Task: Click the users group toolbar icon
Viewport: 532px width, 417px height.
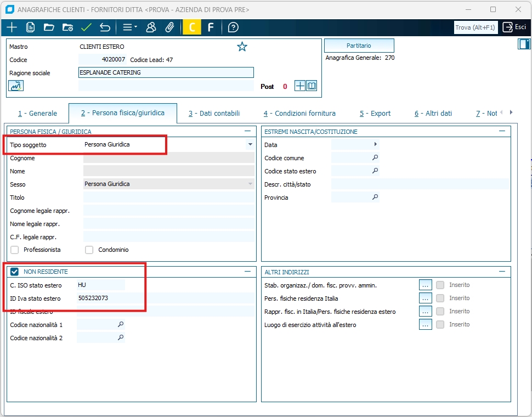Action: click(151, 27)
